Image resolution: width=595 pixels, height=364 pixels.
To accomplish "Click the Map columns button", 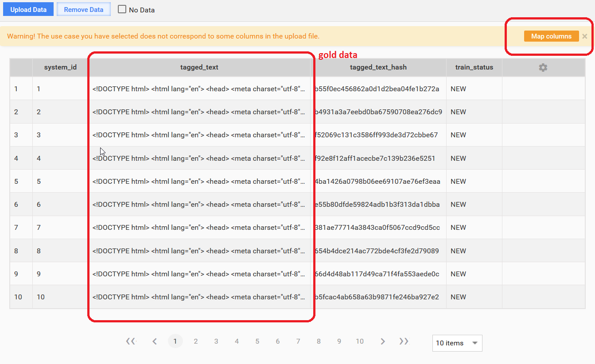I will click(x=552, y=36).
